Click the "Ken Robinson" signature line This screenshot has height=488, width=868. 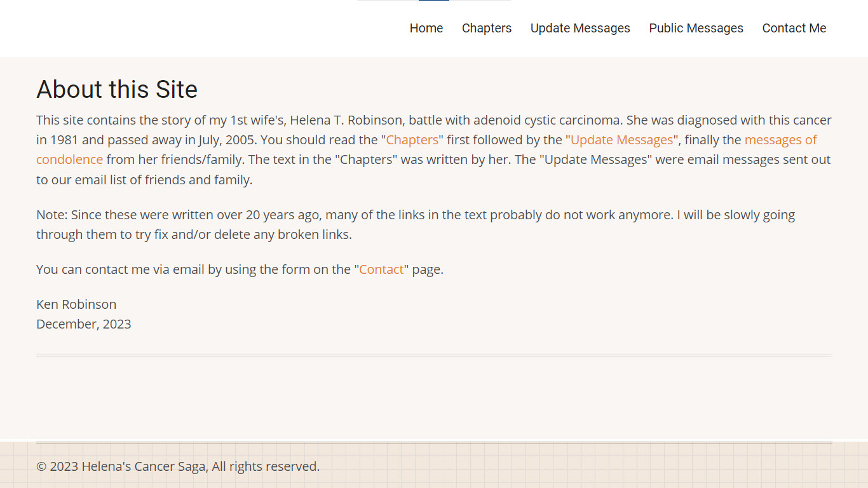(x=76, y=304)
